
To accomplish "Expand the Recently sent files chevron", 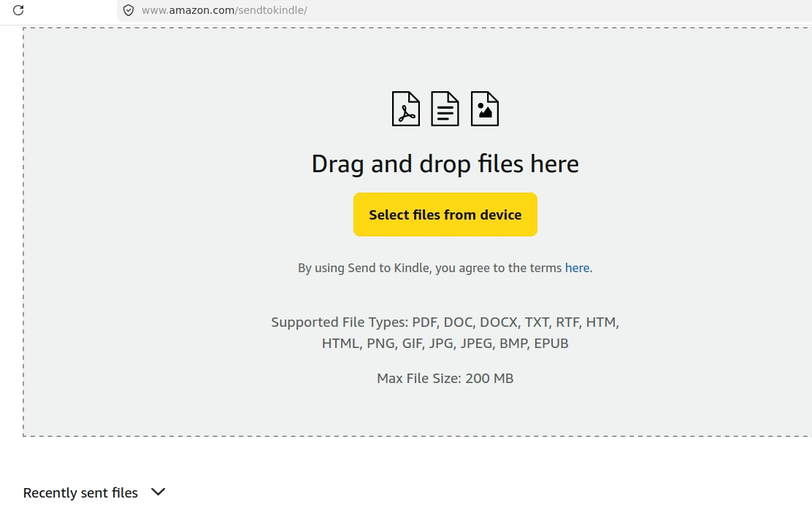I will pos(158,492).
